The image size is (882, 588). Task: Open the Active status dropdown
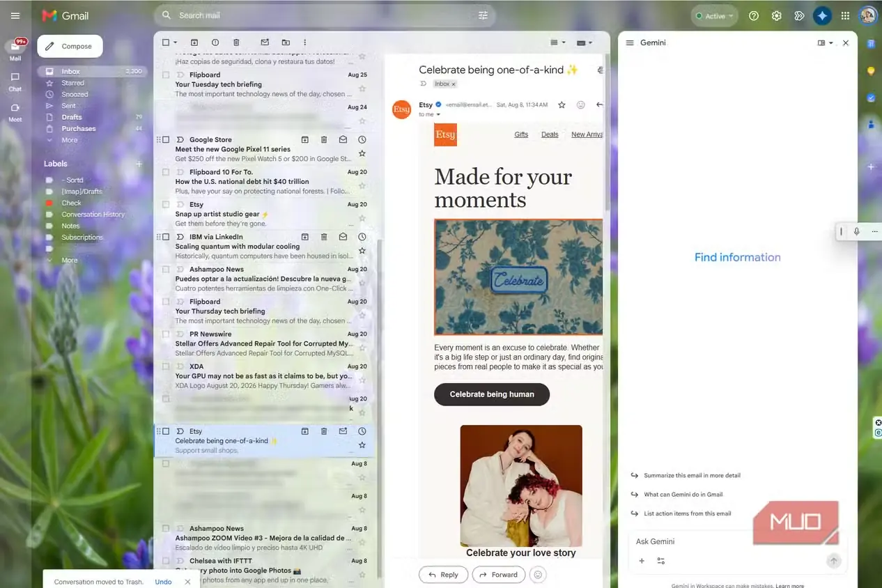714,16
